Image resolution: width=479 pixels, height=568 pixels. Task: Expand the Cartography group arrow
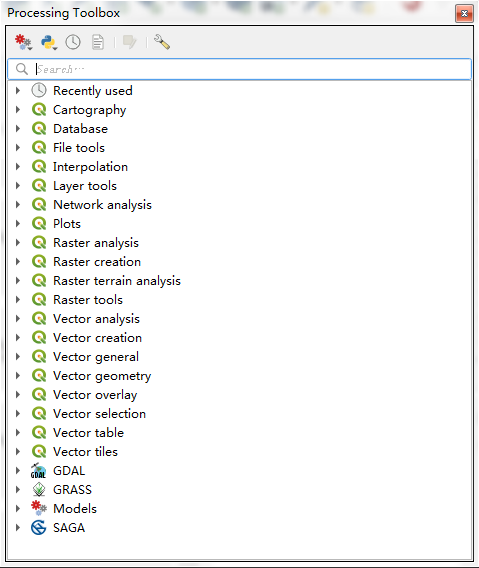pyautogui.click(x=18, y=109)
